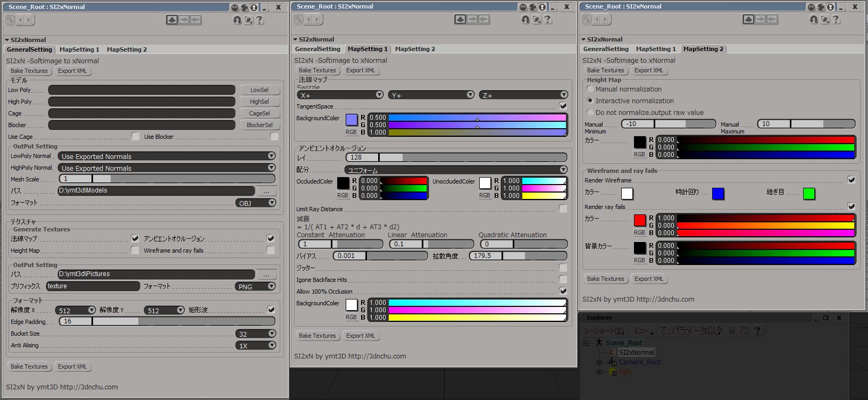The image size is (868, 400).
Task: Open the LowPoly Normal dropdown
Action: [167, 156]
